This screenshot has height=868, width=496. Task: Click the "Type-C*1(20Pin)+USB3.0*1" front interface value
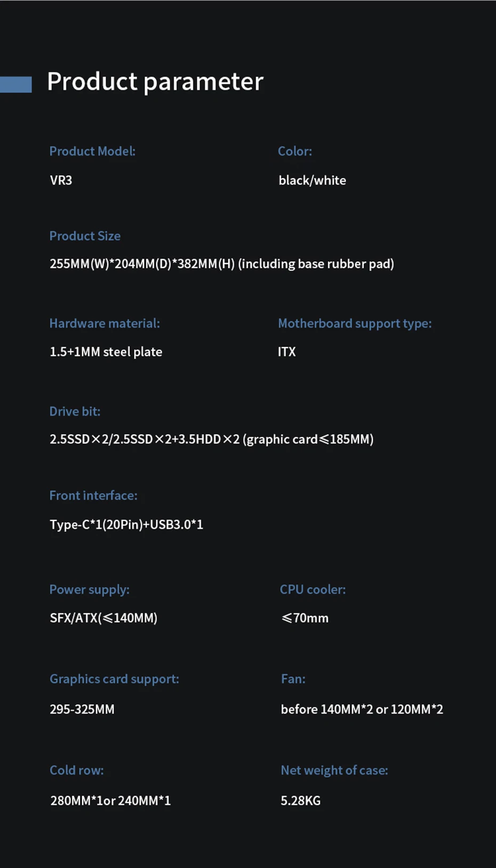click(x=126, y=525)
